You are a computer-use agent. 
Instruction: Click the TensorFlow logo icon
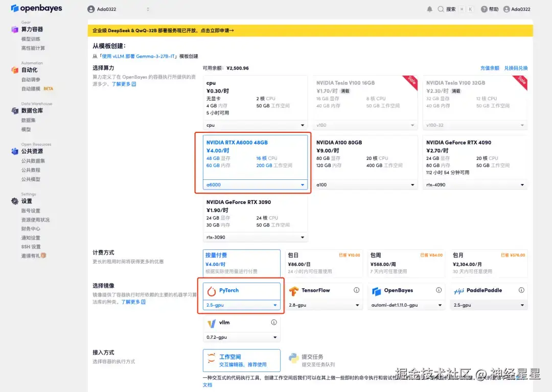click(x=293, y=291)
